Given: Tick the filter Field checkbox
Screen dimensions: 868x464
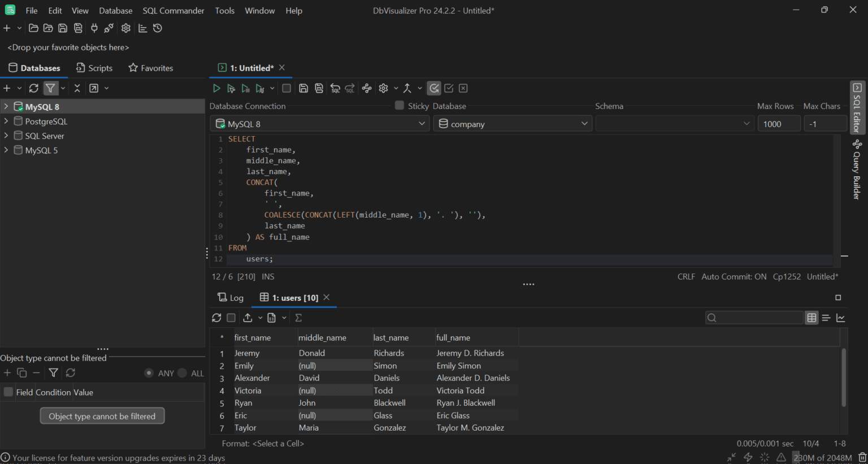Looking at the screenshot, I should 8,392.
